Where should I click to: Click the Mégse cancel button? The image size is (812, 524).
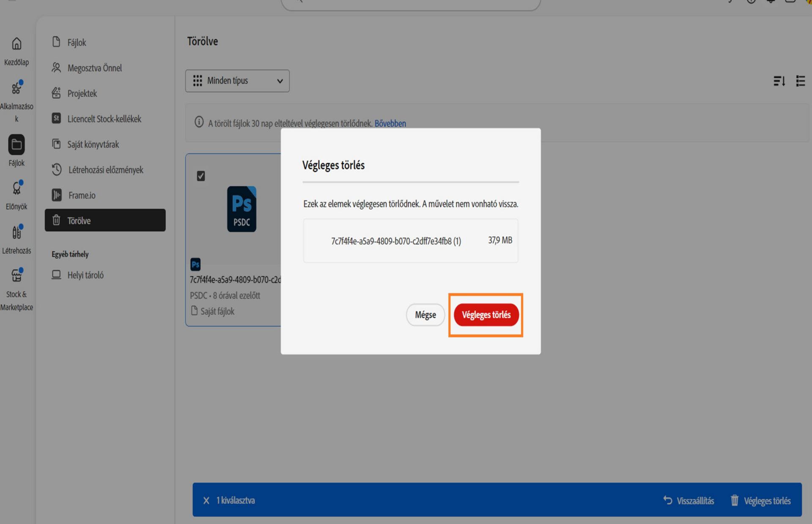pyautogui.click(x=425, y=315)
